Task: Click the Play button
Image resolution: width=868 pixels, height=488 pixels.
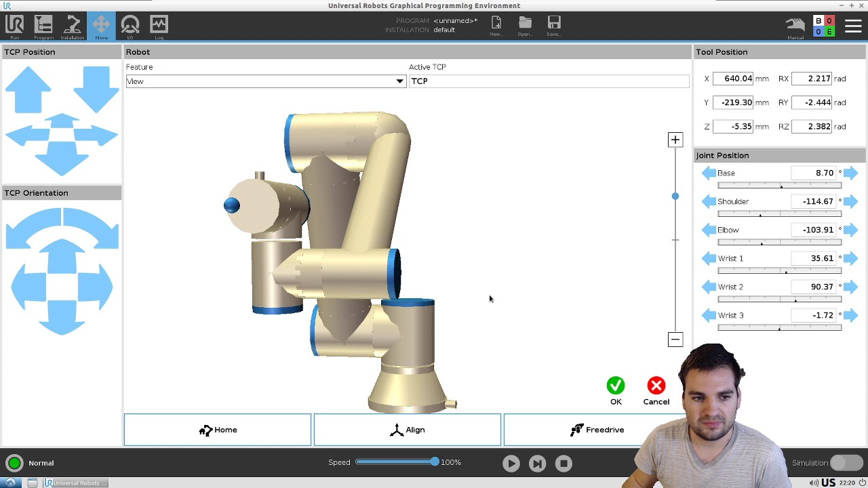Action: click(511, 464)
